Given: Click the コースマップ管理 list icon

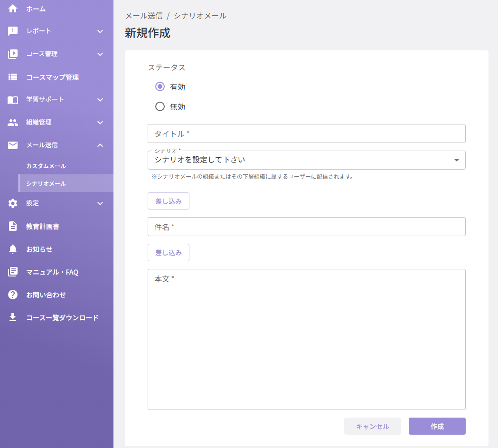Looking at the screenshot, I should click(13, 77).
